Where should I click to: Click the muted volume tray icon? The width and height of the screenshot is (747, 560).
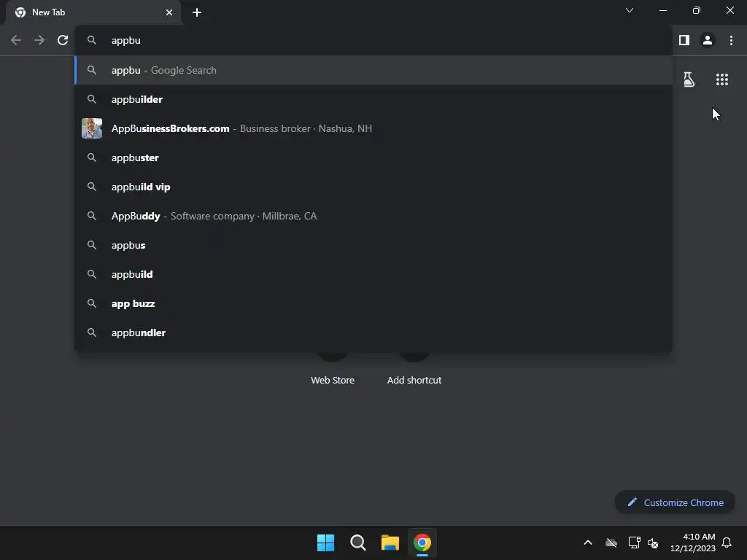pos(653,542)
